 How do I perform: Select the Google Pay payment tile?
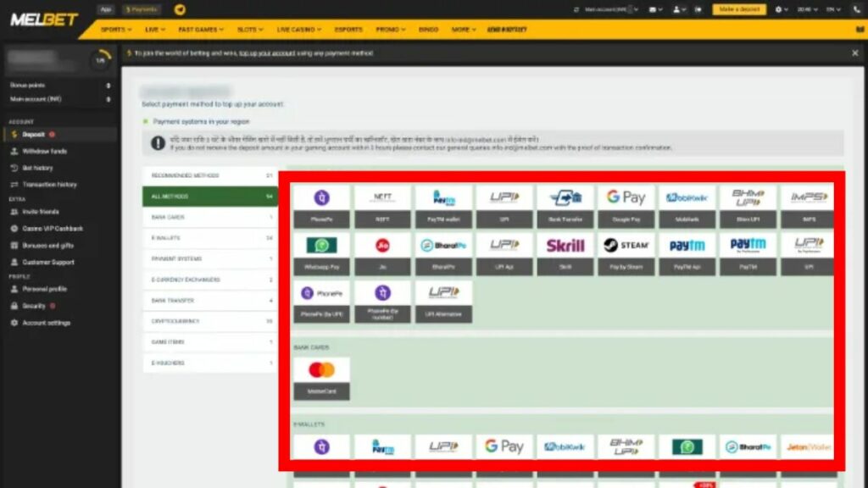[626, 207]
